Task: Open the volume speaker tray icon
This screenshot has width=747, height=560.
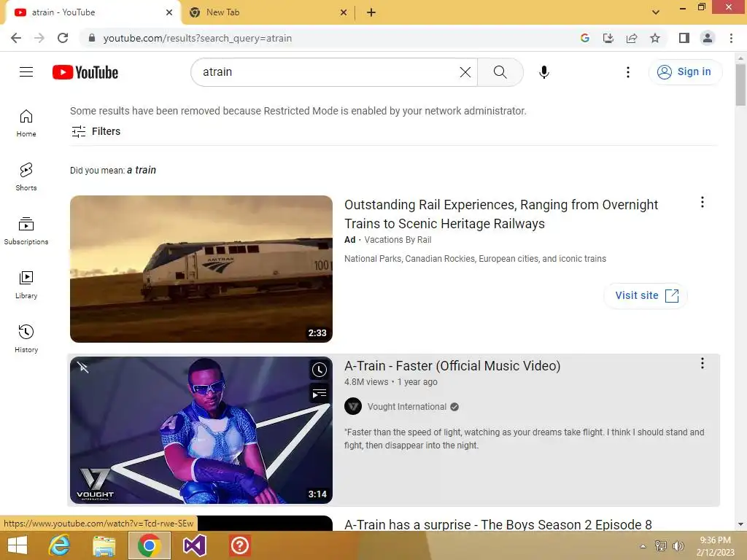Action: tap(678, 546)
